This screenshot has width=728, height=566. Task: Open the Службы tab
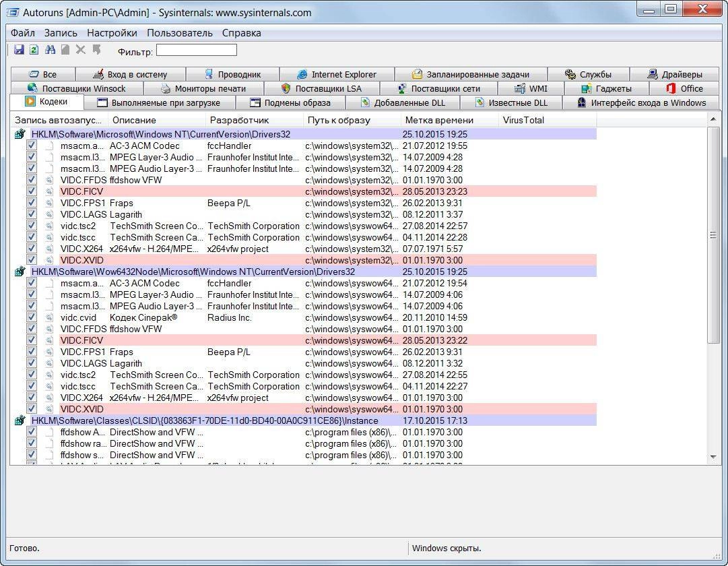click(589, 74)
